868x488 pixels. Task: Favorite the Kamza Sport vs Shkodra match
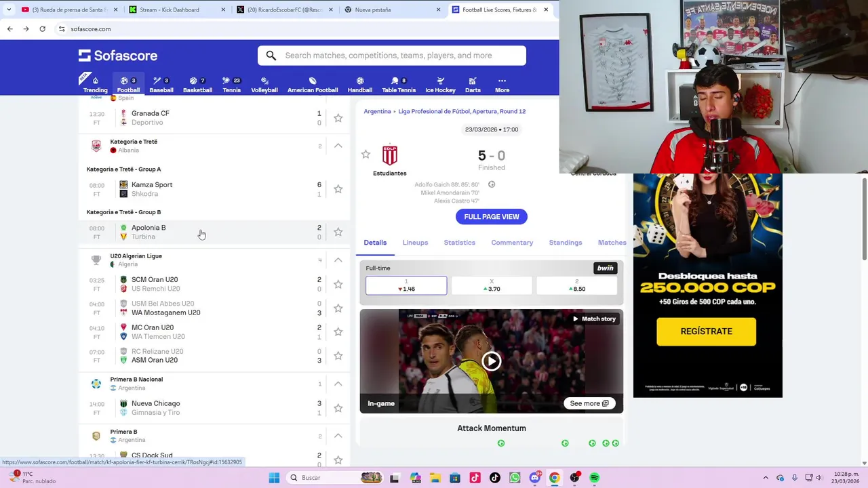tap(338, 189)
